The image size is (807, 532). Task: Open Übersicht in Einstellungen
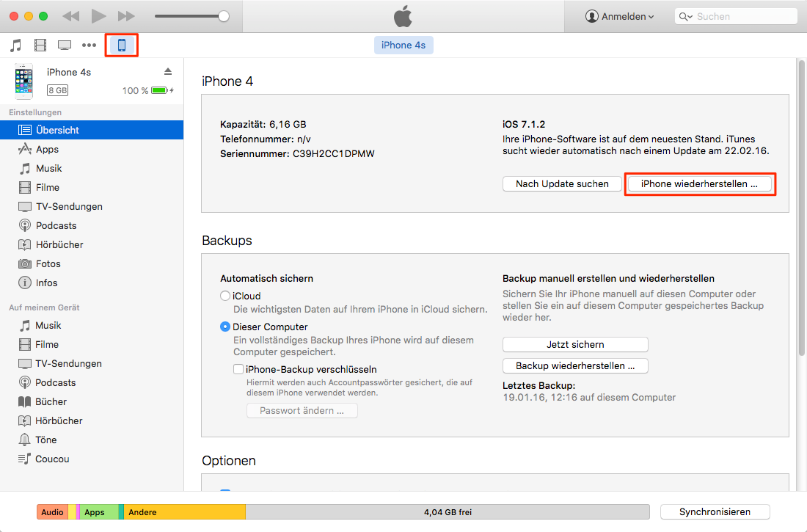(x=92, y=131)
